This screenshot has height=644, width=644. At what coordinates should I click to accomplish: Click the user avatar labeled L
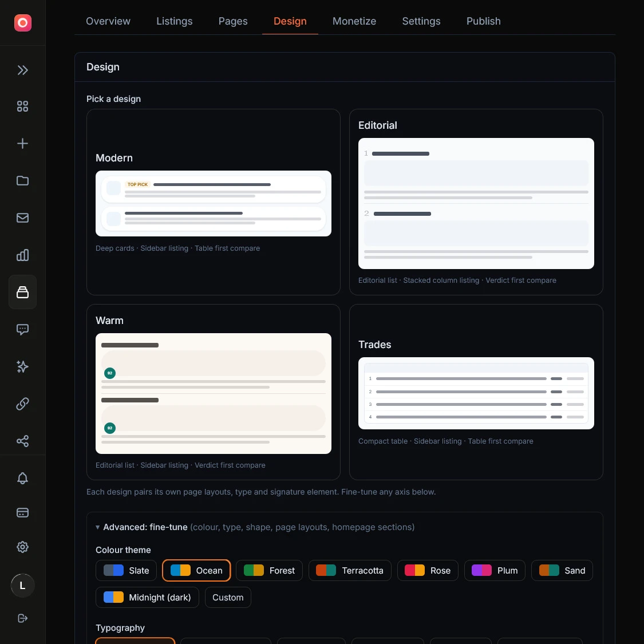point(22,585)
